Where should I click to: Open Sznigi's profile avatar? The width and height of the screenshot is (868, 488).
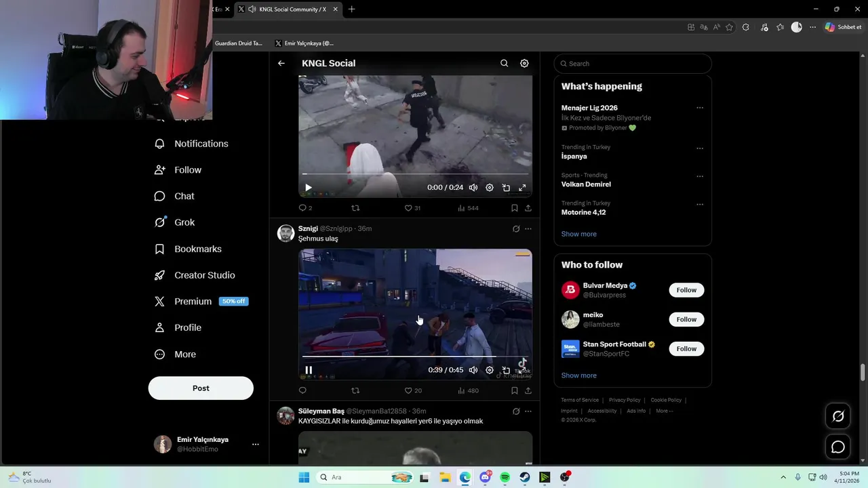pyautogui.click(x=286, y=233)
